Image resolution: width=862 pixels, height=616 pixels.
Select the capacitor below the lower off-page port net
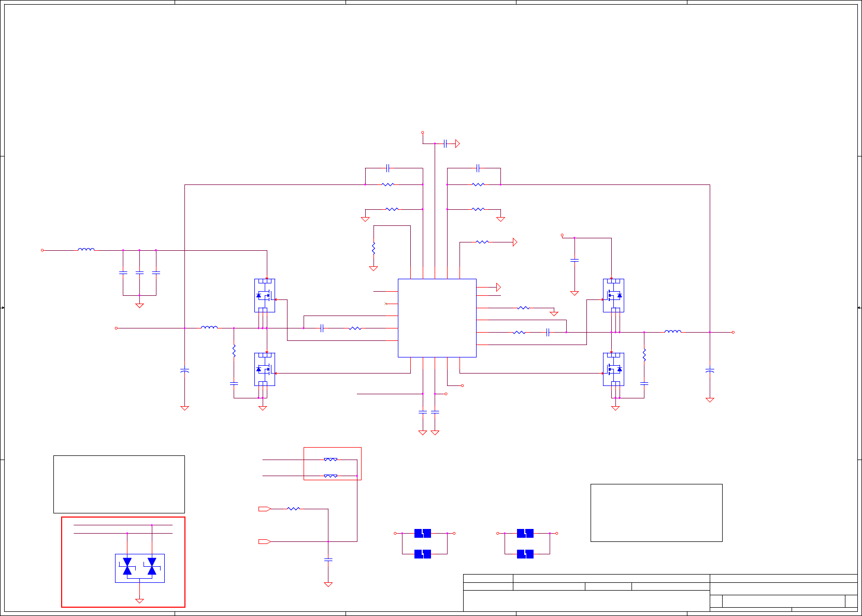328,560
